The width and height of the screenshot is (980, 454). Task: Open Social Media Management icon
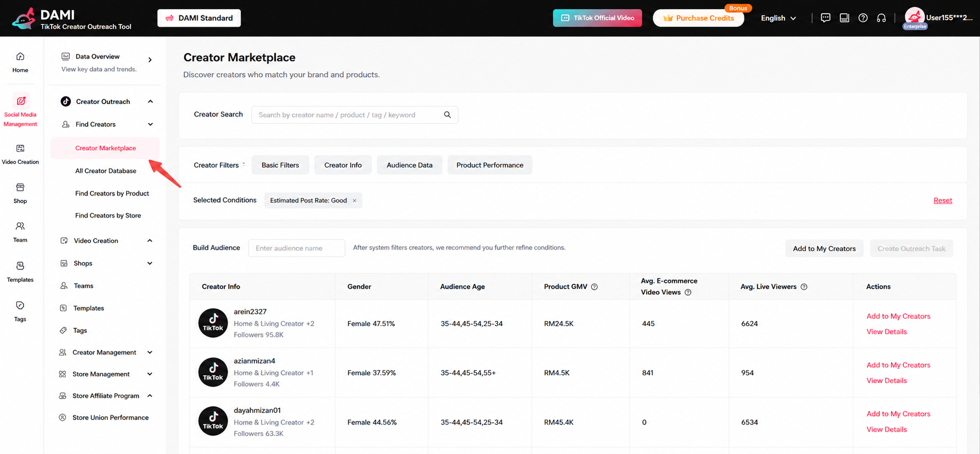21,101
